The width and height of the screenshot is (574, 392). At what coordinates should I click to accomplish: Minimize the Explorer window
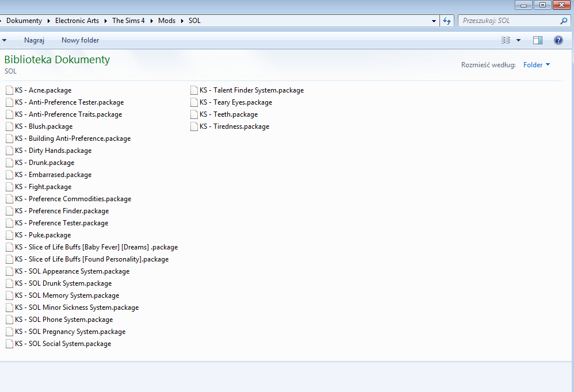(523, 5)
